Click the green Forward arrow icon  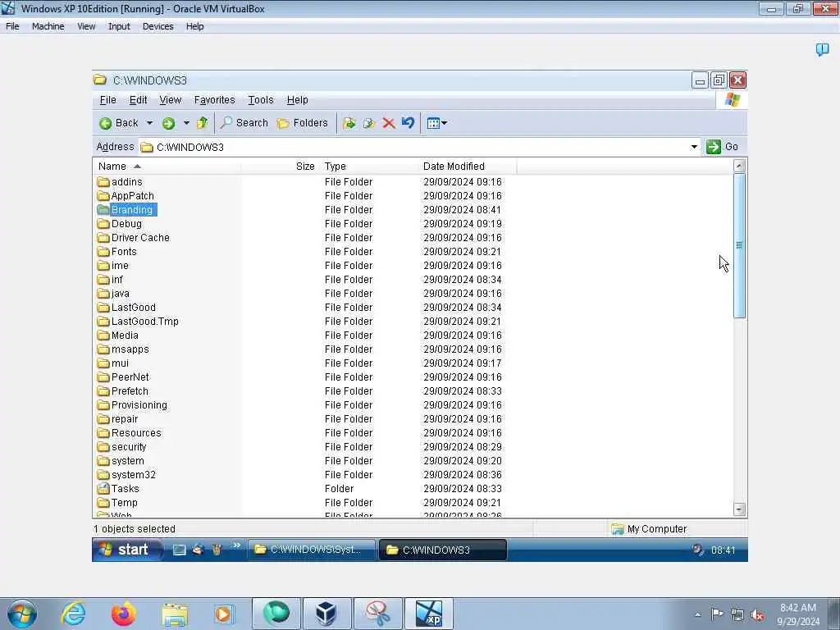pyautogui.click(x=168, y=124)
